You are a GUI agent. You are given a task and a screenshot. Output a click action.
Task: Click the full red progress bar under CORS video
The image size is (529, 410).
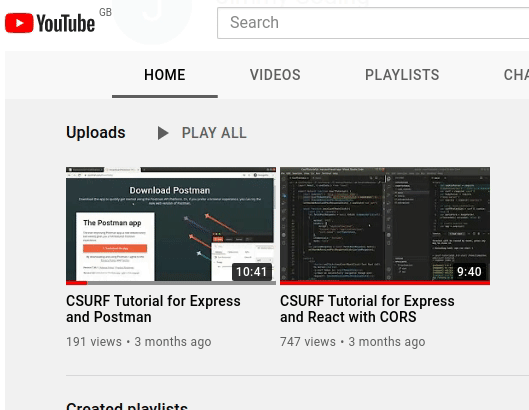tap(385, 283)
